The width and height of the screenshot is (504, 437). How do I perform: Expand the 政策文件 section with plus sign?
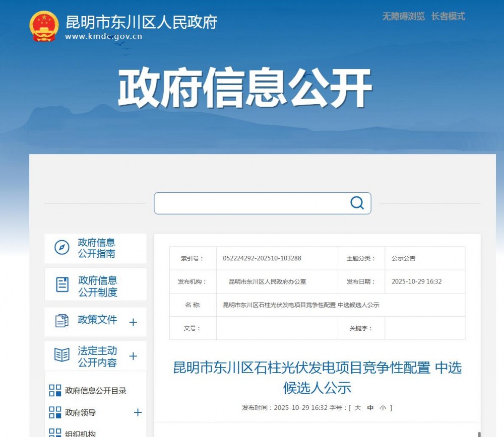[x=133, y=322]
